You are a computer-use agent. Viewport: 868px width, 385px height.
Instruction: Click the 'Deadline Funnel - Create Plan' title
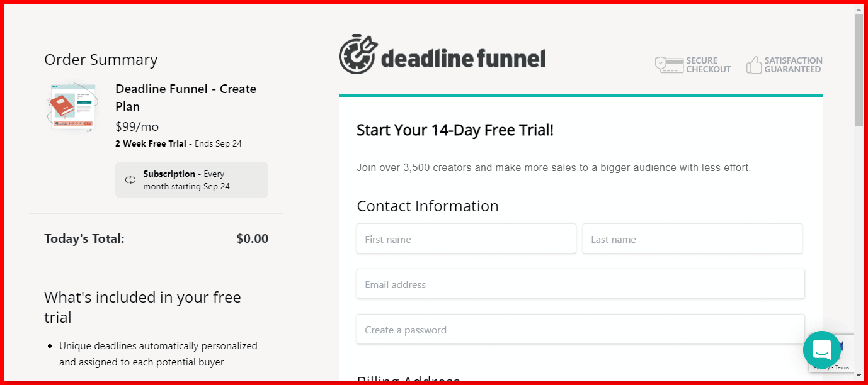(186, 98)
